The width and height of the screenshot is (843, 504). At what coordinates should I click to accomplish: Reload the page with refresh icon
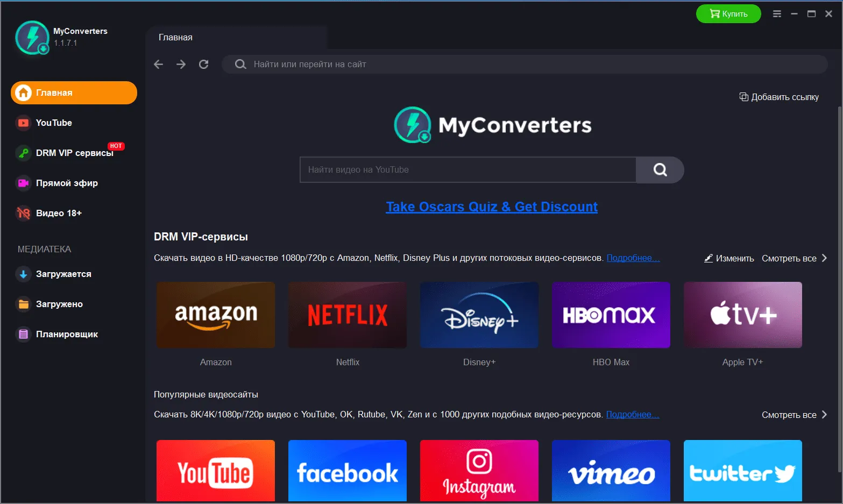click(x=203, y=64)
